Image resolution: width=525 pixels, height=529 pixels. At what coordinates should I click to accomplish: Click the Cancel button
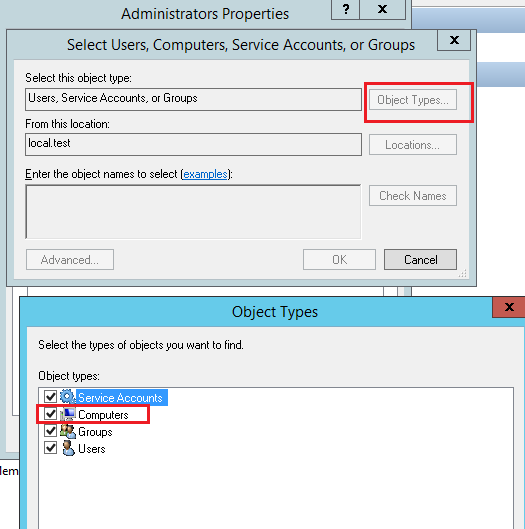click(x=420, y=260)
